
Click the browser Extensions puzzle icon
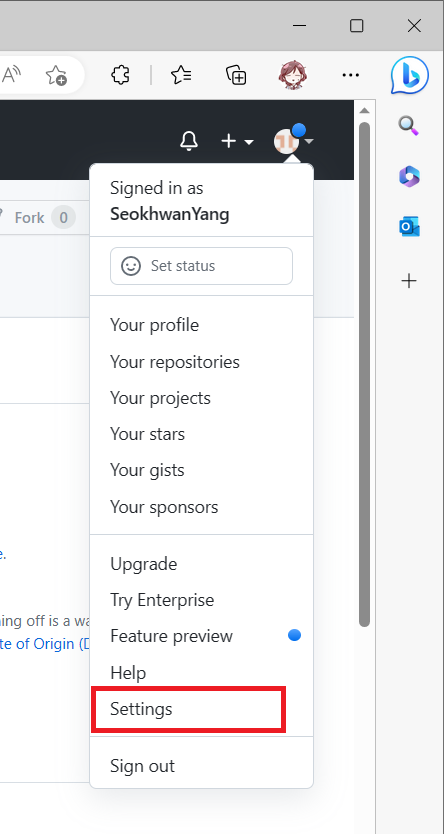(121, 74)
